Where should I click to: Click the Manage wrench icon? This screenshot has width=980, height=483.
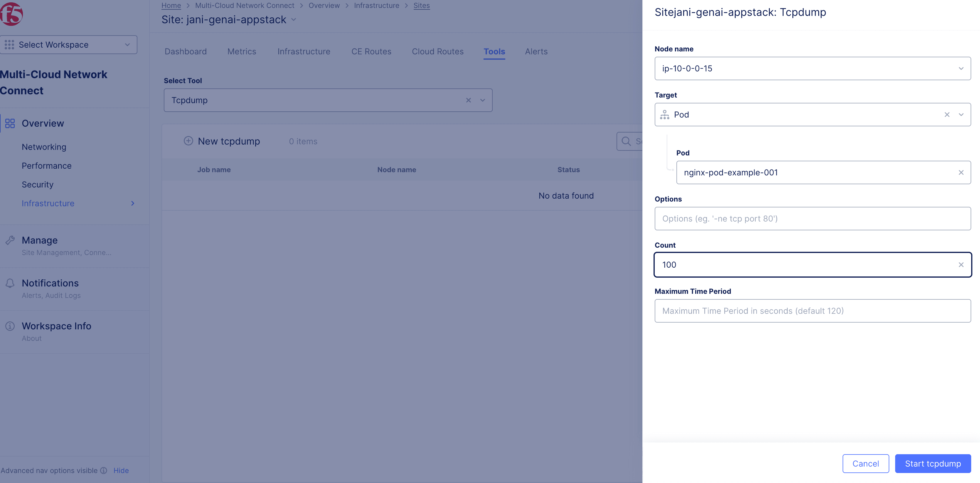10,240
